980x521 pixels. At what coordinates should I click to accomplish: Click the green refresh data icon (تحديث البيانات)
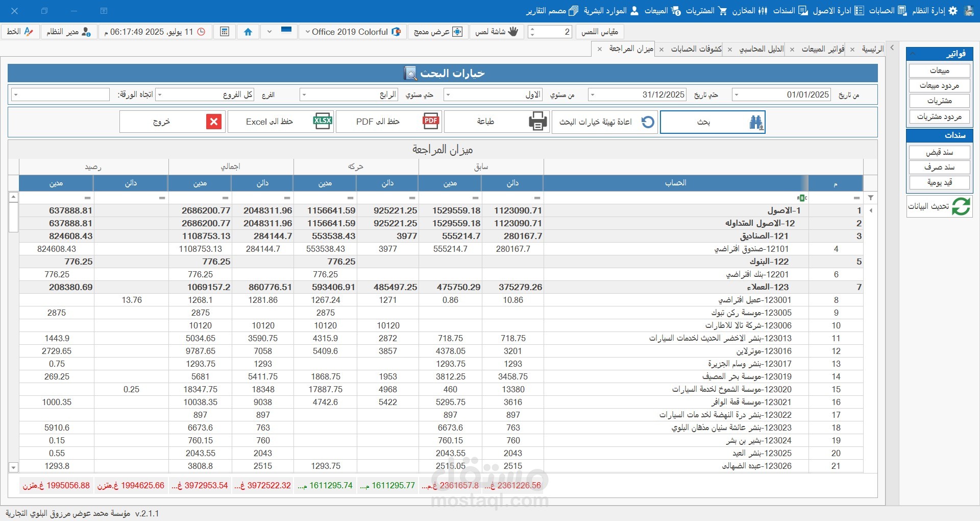point(961,206)
